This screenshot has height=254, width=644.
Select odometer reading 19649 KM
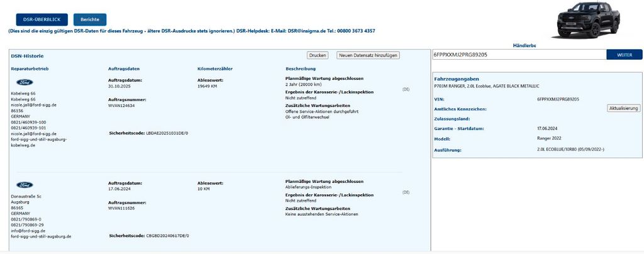209,86
